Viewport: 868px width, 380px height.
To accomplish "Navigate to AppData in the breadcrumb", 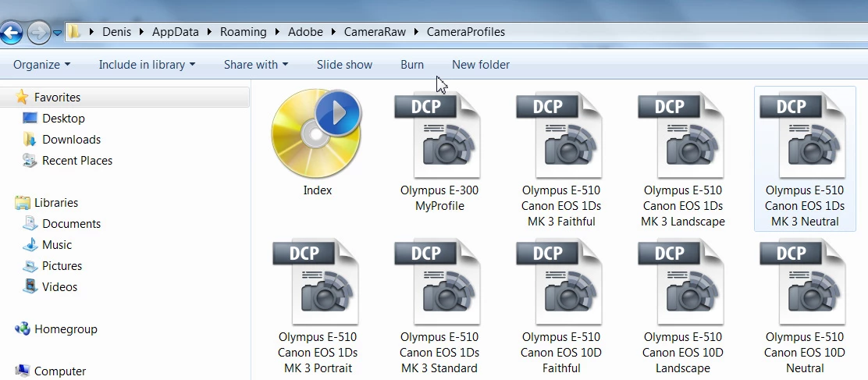I will (x=176, y=32).
